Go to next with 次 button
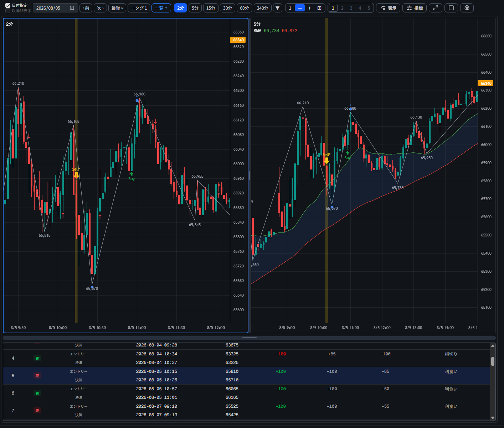The image size is (504, 428). [x=100, y=8]
